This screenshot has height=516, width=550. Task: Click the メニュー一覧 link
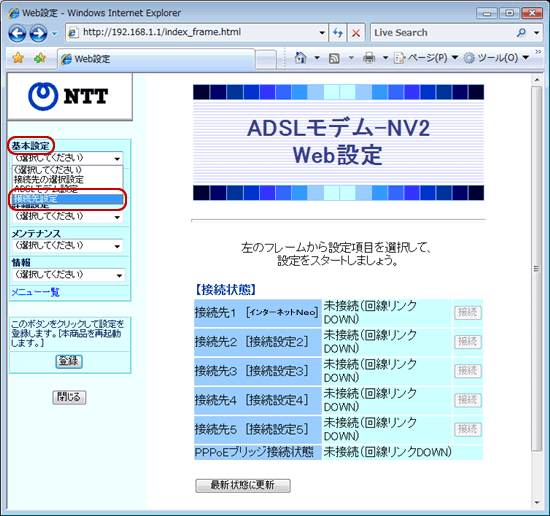tap(35, 292)
